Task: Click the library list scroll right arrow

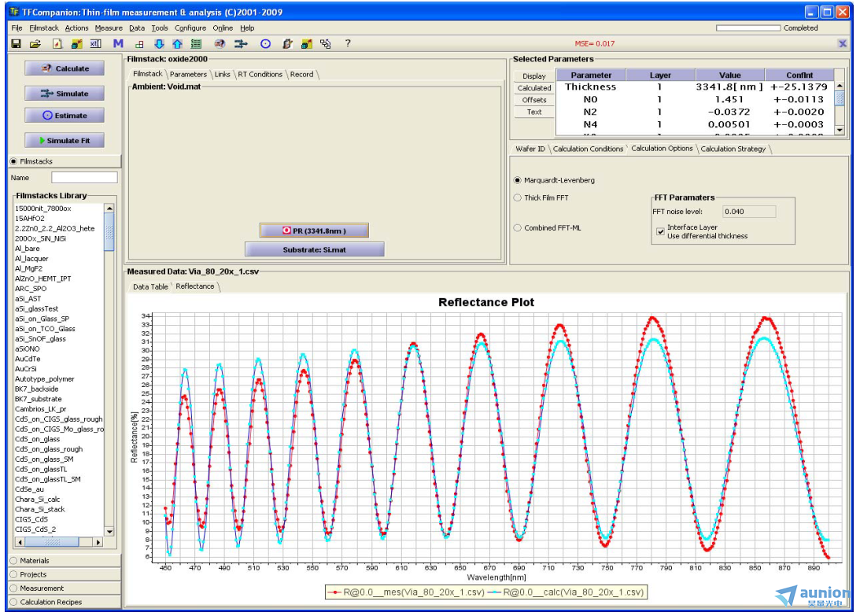Action: click(x=98, y=542)
